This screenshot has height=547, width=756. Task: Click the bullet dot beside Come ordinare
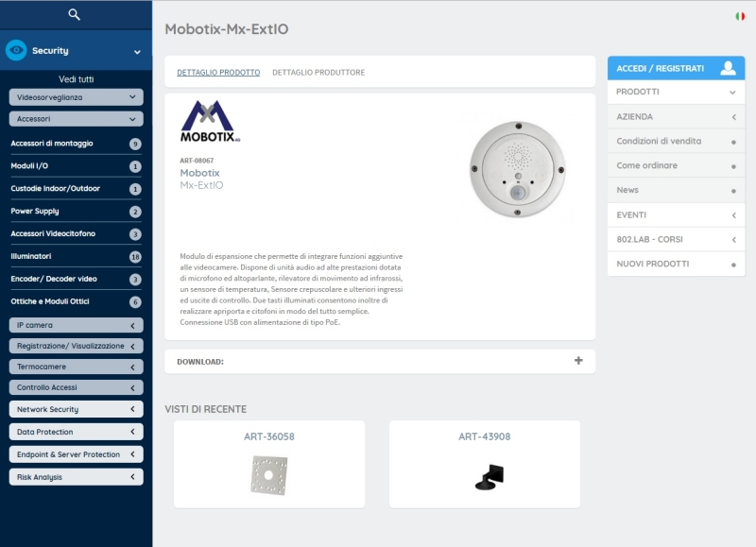pyautogui.click(x=733, y=167)
